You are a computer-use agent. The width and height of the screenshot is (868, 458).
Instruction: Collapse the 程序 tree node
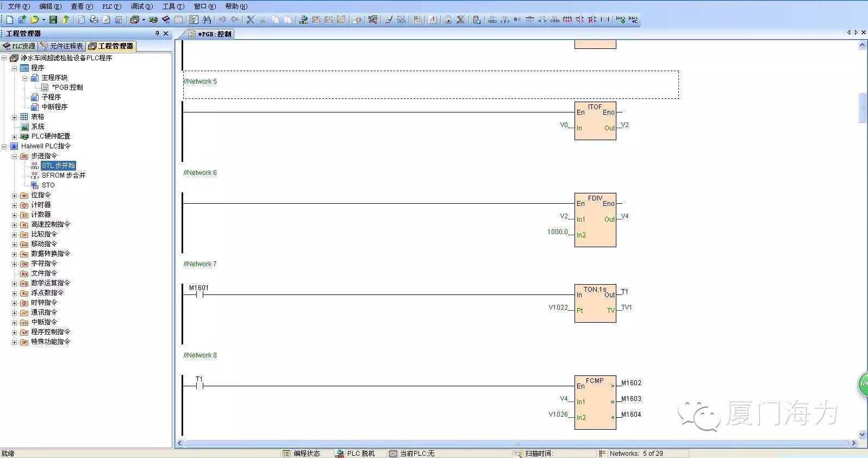pyautogui.click(x=15, y=68)
